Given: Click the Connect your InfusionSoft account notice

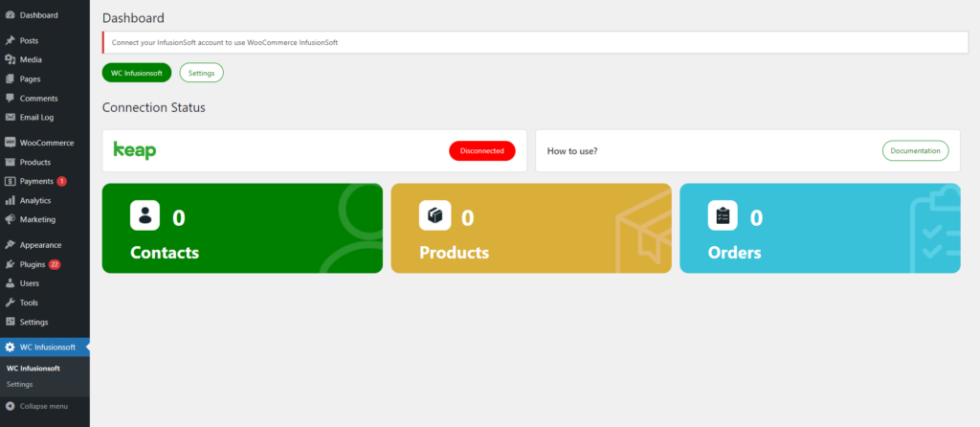Looking at the screenshot, I should 536,43.
